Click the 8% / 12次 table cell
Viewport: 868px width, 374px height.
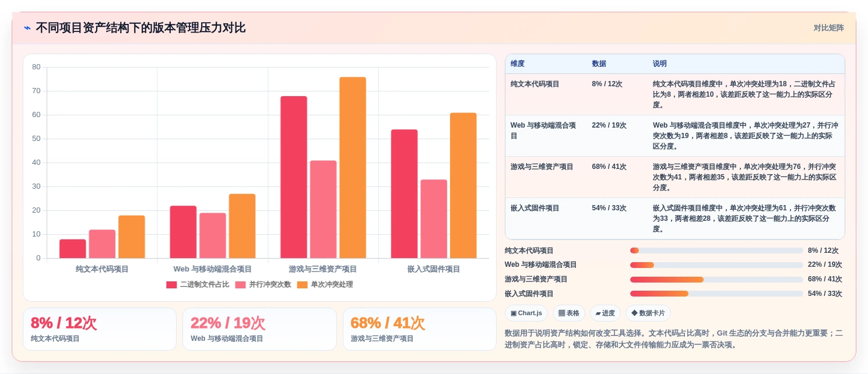point(607,84)
